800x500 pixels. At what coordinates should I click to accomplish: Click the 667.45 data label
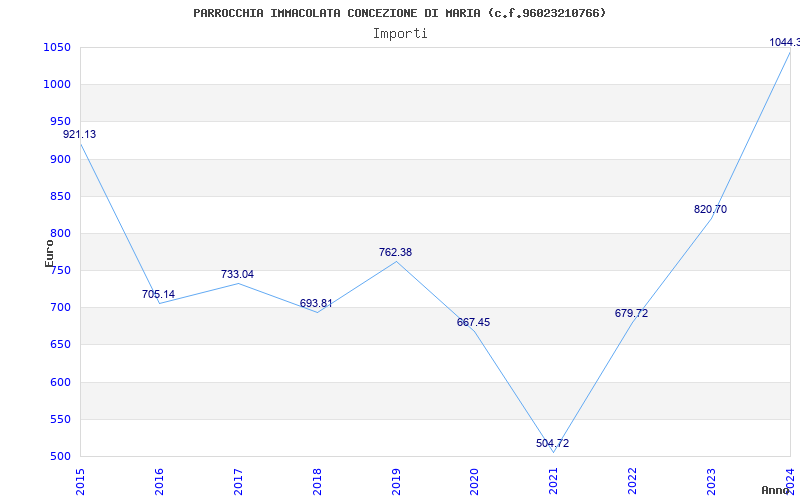pyautogui.click(x=473, y=323)
